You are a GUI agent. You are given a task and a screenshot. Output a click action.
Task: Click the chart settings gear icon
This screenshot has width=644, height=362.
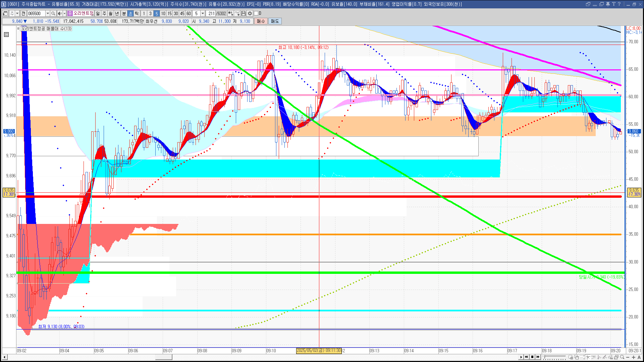(250, 13)
